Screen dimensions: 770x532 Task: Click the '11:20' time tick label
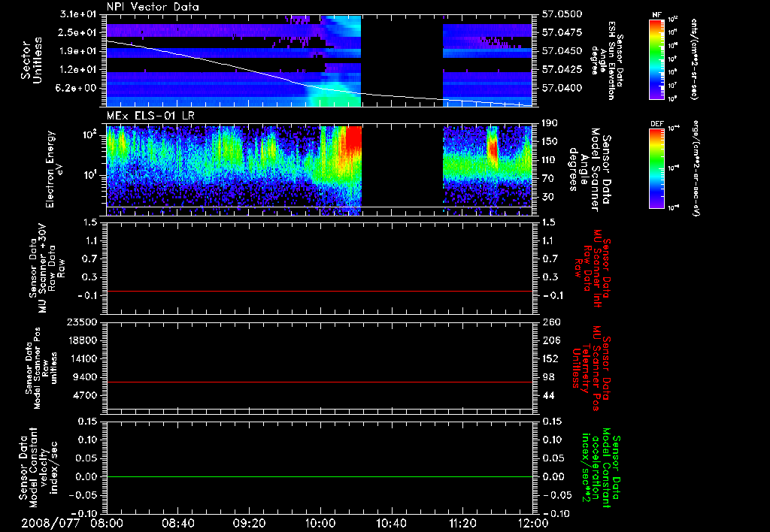point(462,523)
